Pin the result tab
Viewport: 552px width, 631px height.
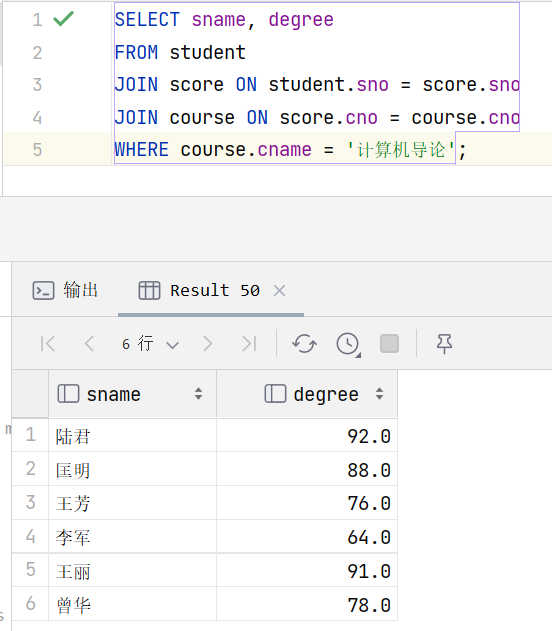(444, 344)
